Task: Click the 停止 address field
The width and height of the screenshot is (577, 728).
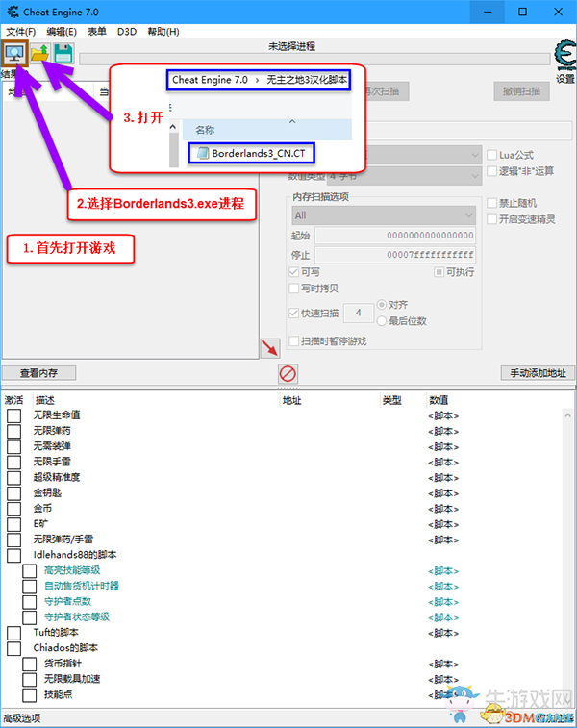Action: coord(395,255)
